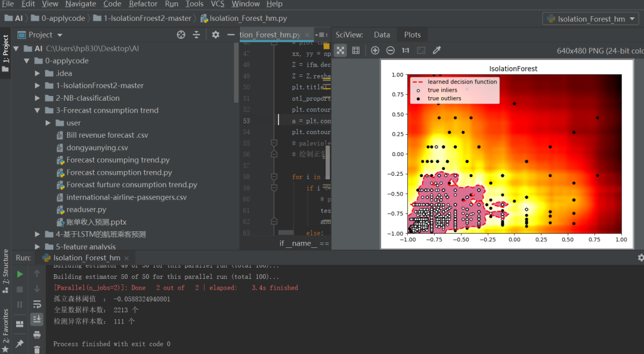Click the IsolationForest plot image

tap(507, 154)
